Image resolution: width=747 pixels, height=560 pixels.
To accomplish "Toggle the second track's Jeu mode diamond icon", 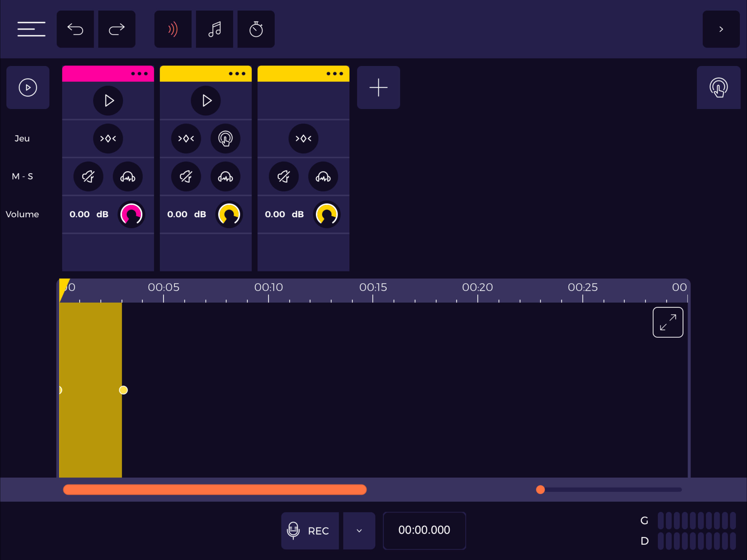I will click(x=186, y=138).
